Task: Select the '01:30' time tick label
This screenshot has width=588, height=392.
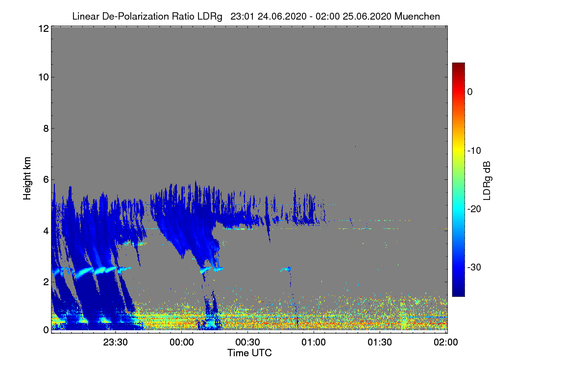Action: tap(380, 342)
